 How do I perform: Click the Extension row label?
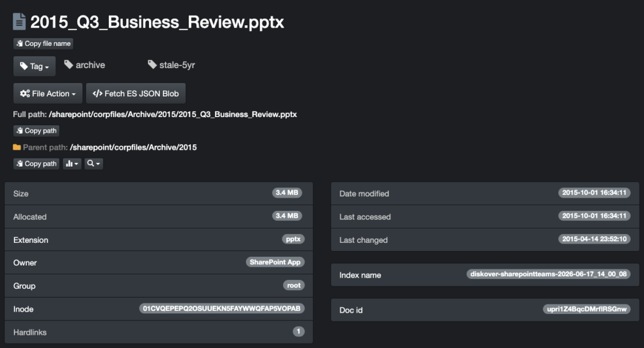tap(30, 240)
